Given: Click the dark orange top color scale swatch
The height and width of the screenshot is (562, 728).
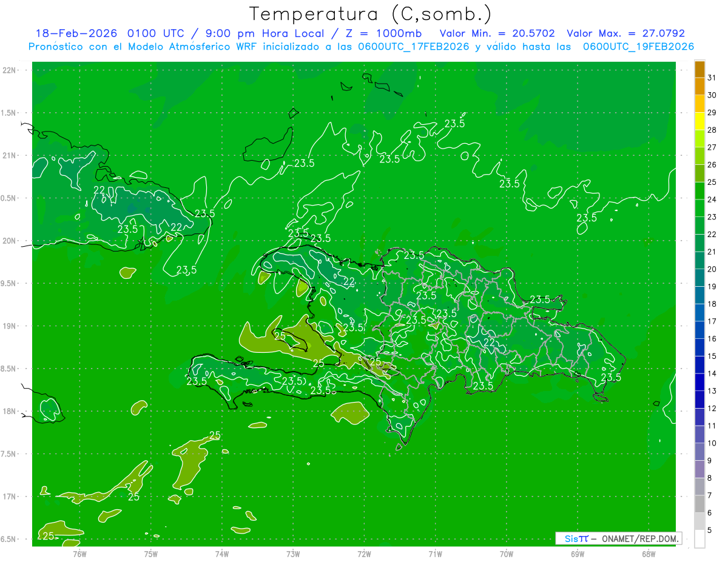Looking at the screenshot, I should coord(699,69).
